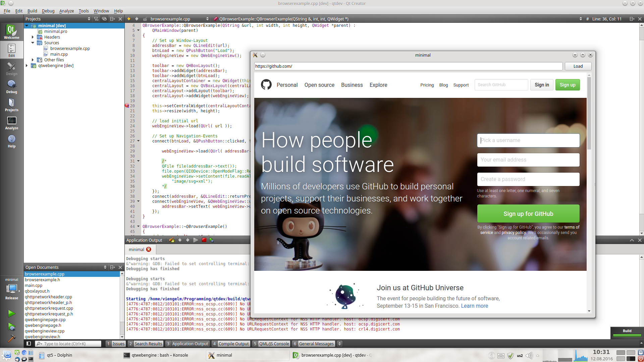The image size is (644, 362).
Task: Click the Pick a username field
Action: [528, 140]
